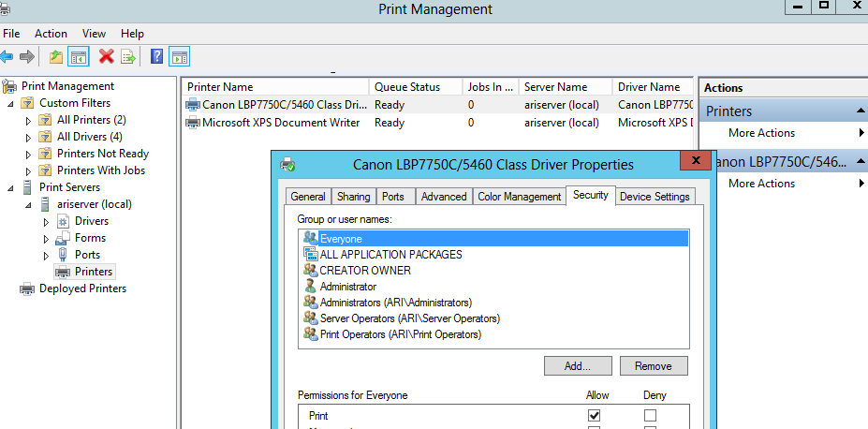Collapse the Print Servers tree node

[x=10, y=188]
